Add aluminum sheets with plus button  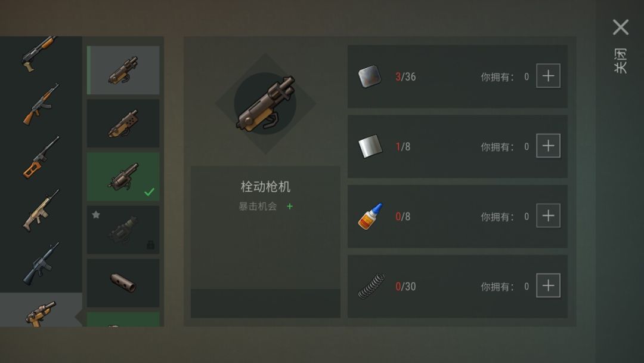pyautogui.click(x=549, y=146)
